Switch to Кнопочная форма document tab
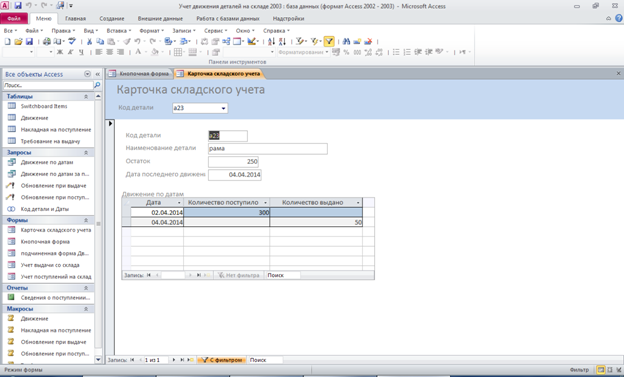The width and height of the screenshot is (624, 377). pyautogui.click(x=139, y=74)
